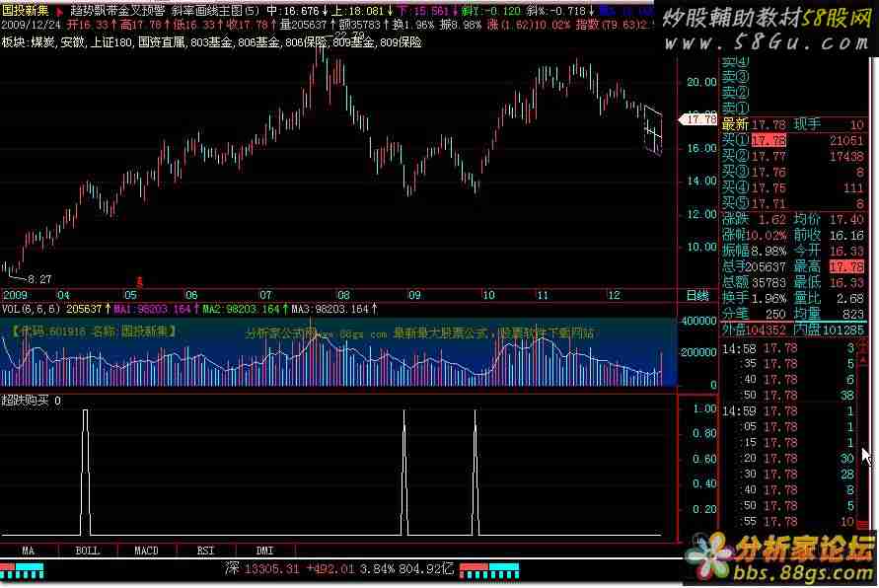Click the 上证180 sector in the 板块 row
Screen dimensions: 879x588
tap(111, 42)
